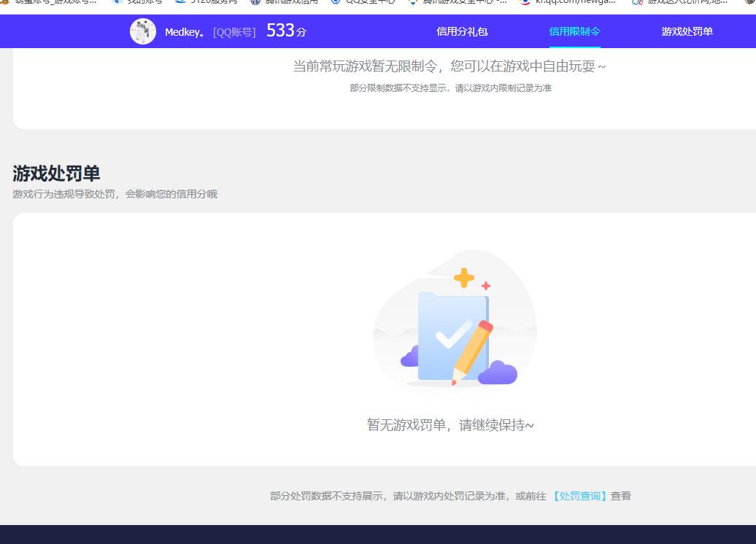Image resolution: width=756 pixels, height=544 pixels.
Task: Click the kf.qq.com/newga bookmark icon
Action: click(x=525, y=3)
